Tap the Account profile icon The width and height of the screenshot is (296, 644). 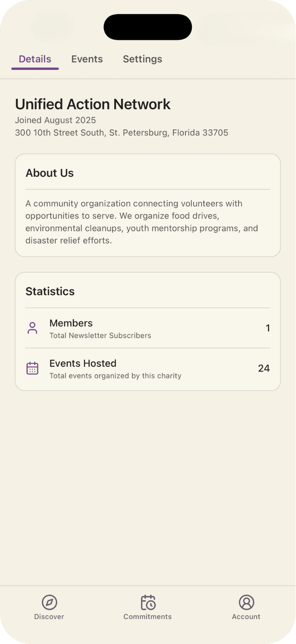click(246, 602)
